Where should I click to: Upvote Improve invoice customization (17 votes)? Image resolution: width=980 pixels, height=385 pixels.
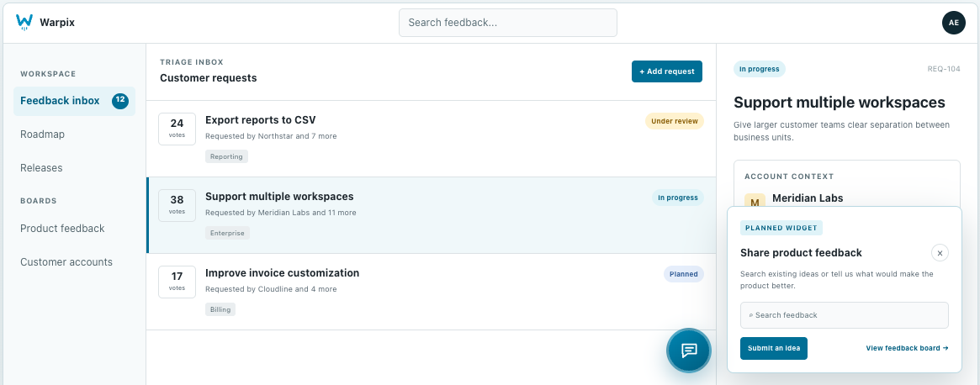pyautogui.click(x=177, y=282)
